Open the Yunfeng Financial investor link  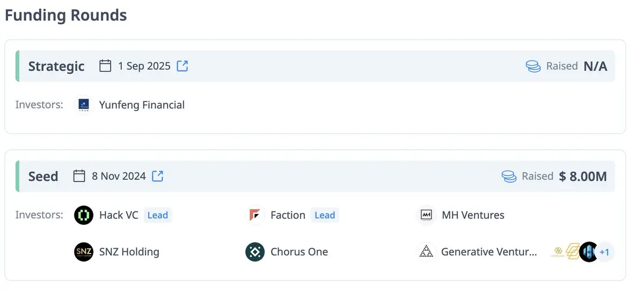click(142, 105)
